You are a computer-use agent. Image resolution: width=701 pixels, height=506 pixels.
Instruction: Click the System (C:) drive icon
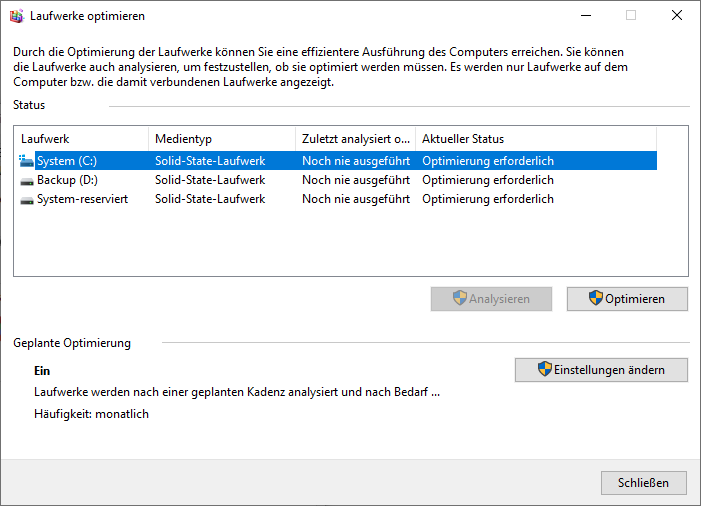[26, 161]
